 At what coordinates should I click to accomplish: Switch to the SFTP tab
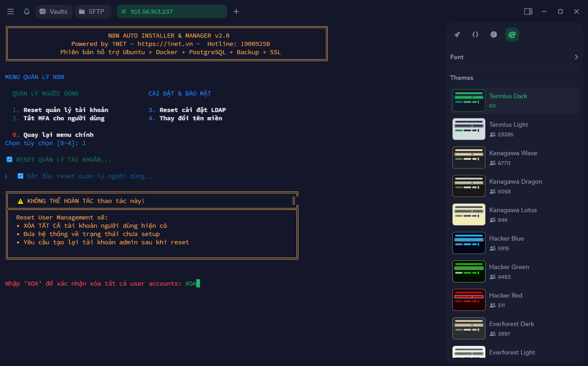pyautogui.click(x=93, y=11)
